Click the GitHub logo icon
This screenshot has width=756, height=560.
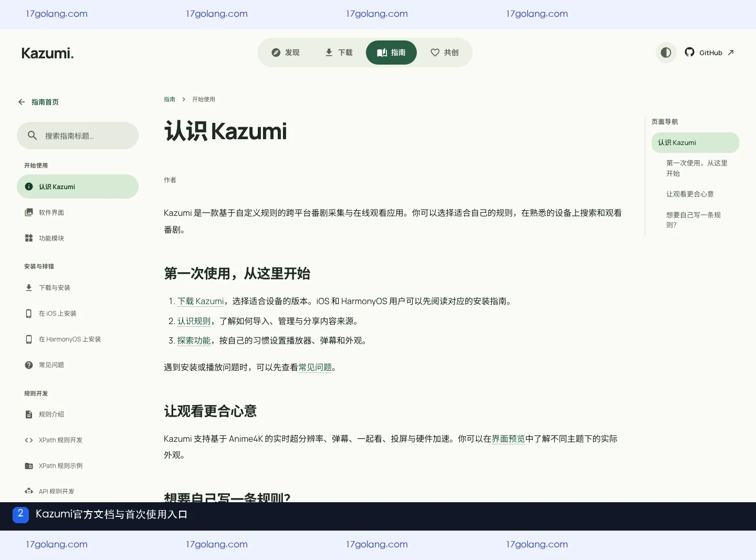click(x=690, y=52)
